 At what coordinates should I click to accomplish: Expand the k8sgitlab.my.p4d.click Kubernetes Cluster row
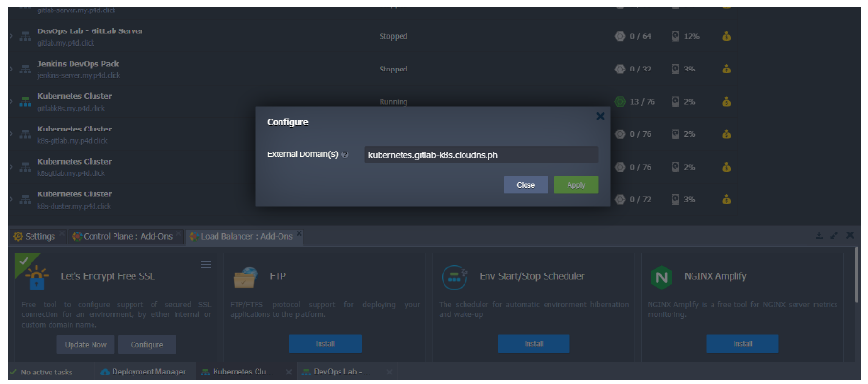11,167
